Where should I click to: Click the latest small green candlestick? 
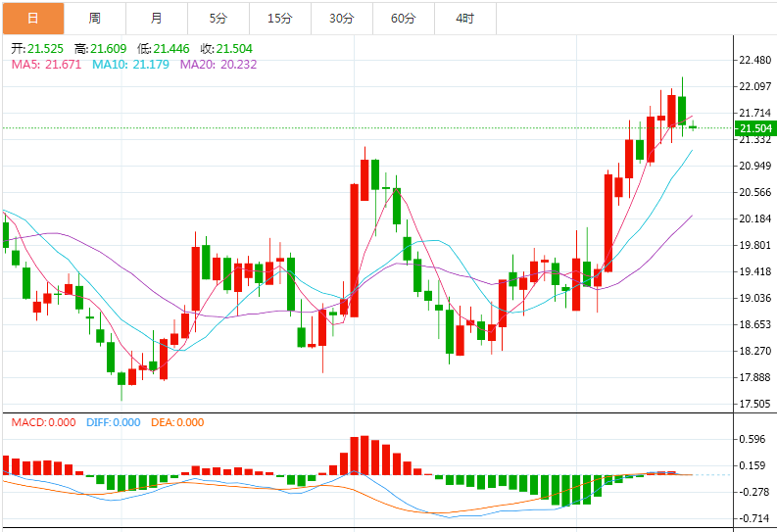pos(693,126)
